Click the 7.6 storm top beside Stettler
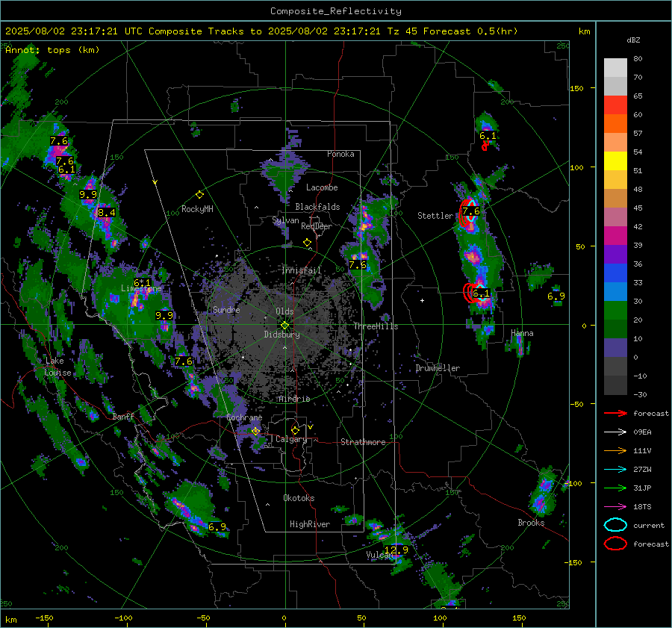The image size is (672, 628). (471, 211)
